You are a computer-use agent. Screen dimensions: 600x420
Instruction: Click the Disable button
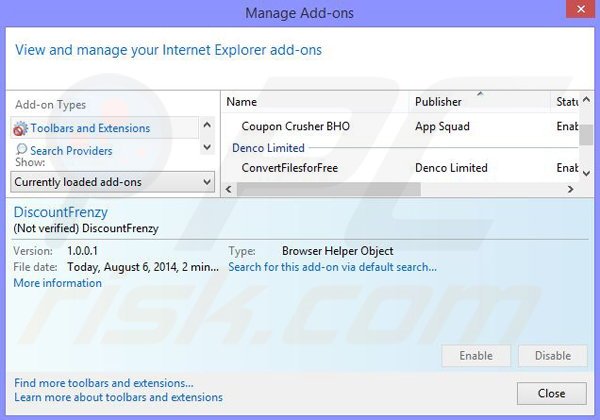coord(553,356)
